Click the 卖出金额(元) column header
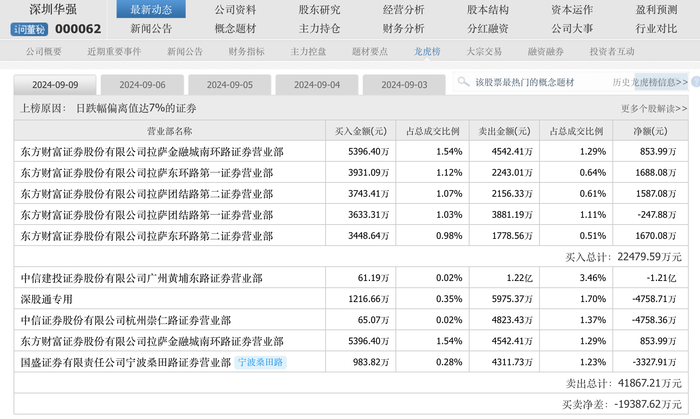Viewport: 700px width, 419px height. (x=504, y=131)
